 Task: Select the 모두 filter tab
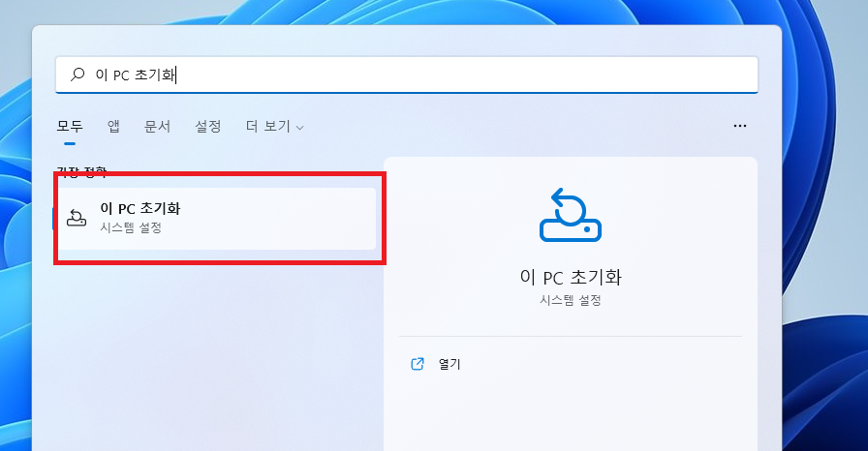(x=70, y=127)
